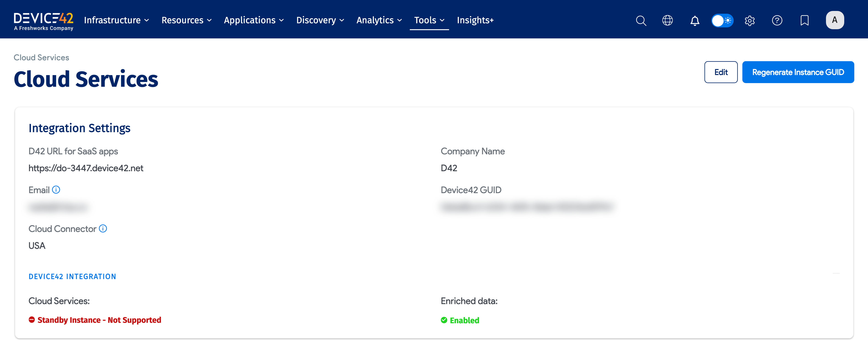Expand the Discovery menu
This screenshot has height=347, width=868.
320,20
